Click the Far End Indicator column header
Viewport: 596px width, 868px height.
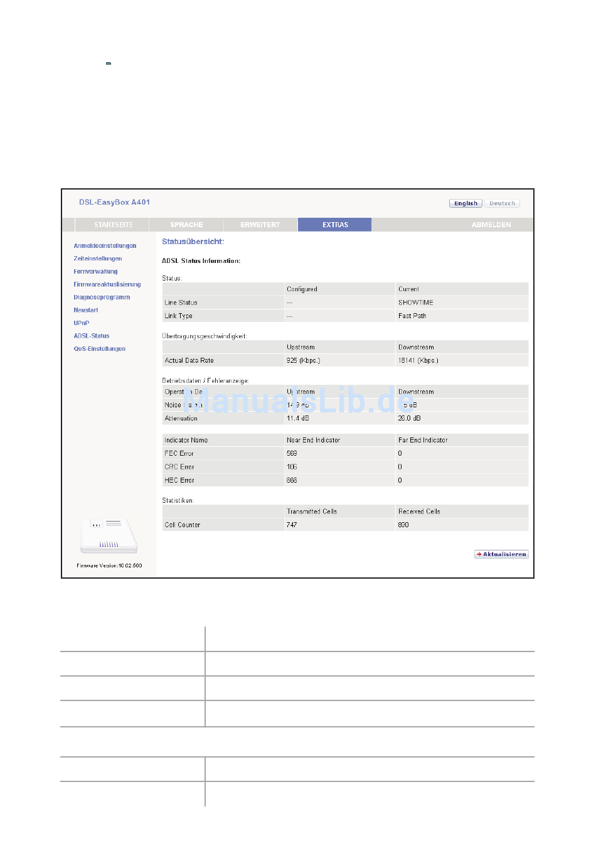tap(423, 440)
